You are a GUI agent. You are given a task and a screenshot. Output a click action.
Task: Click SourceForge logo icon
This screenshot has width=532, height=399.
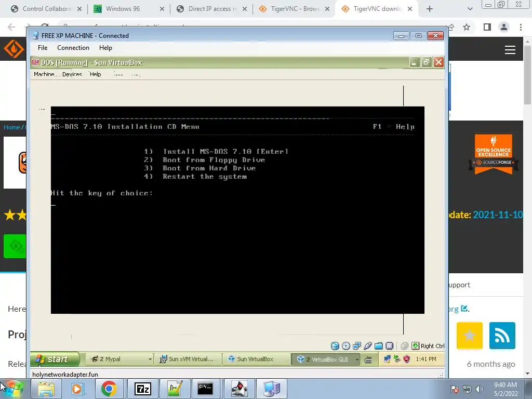click(x=14, y=49)
